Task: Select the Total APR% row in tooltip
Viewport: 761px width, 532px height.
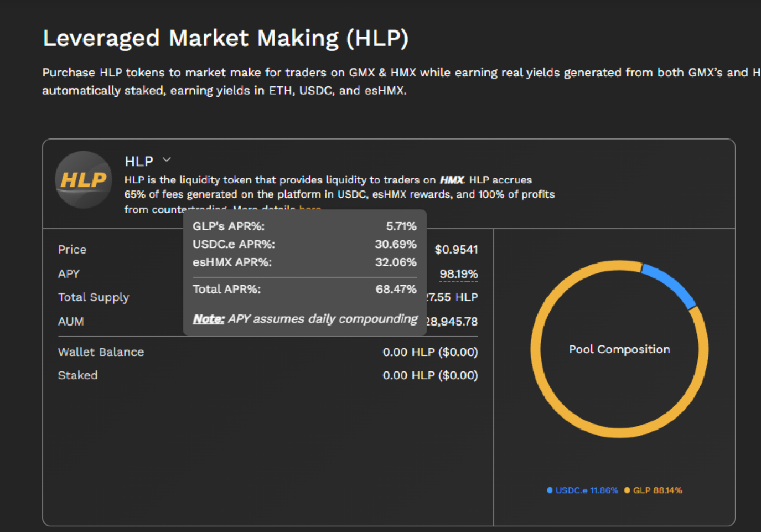Action: click(304, 289)
